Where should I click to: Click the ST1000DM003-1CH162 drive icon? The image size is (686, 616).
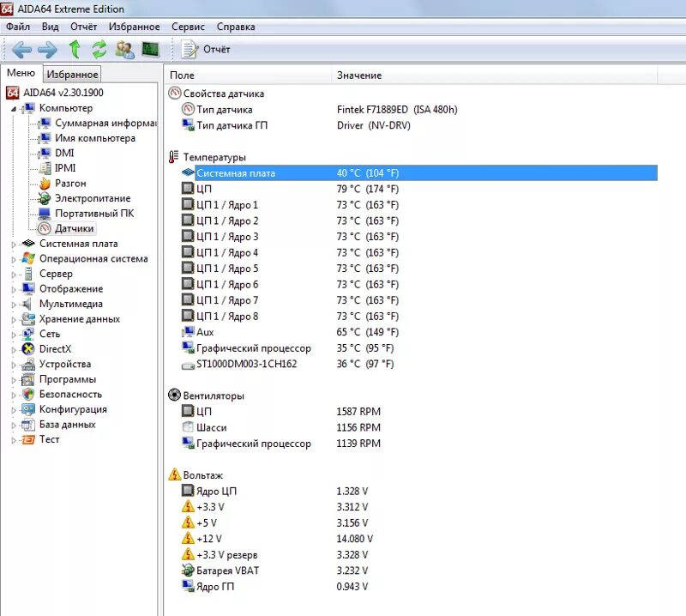[188, 365]
